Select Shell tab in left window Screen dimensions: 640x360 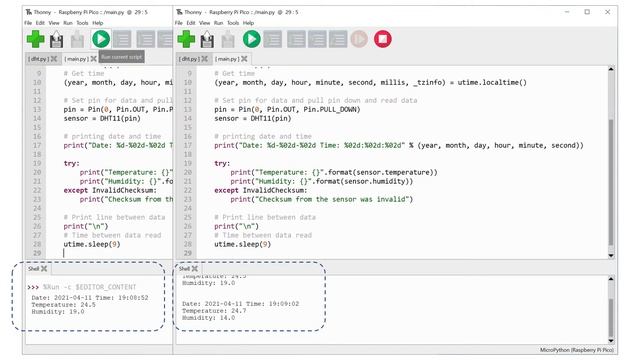pos(33,269)
